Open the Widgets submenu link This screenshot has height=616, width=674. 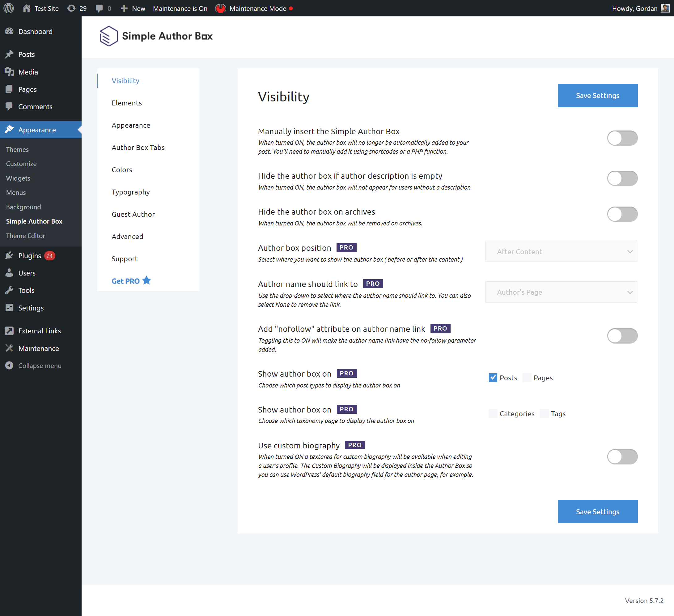pyautogui.click(x=18, y=178)
